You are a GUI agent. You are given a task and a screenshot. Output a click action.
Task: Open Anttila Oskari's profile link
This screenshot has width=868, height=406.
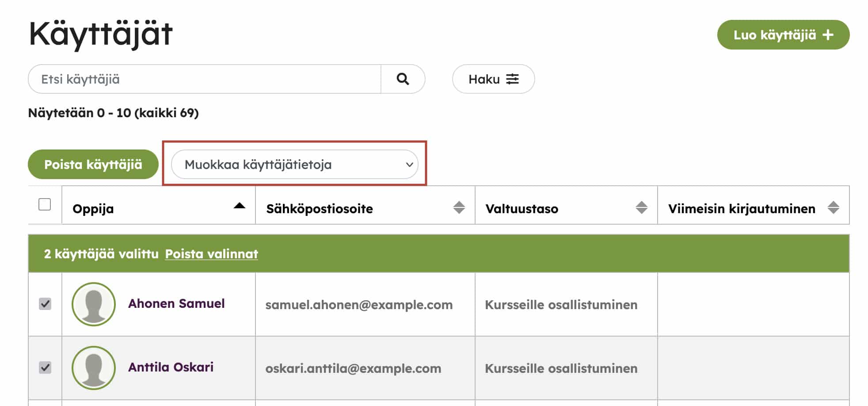pyautogui.click(x=171, y=367)
